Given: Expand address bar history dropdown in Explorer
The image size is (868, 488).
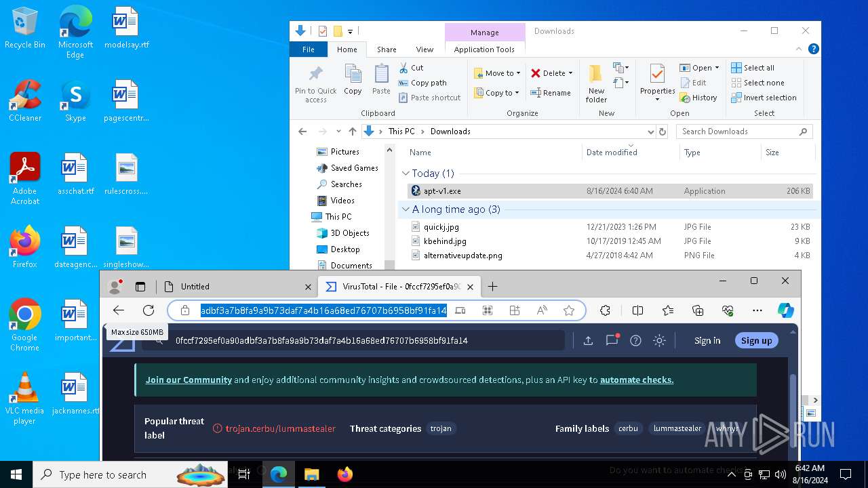Looking at the screenshot, I should coord(651,131).
